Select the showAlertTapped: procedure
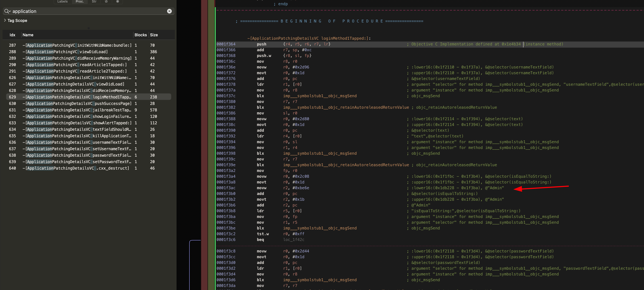This screenshot has width=644, height=290. tap(88, 123)
